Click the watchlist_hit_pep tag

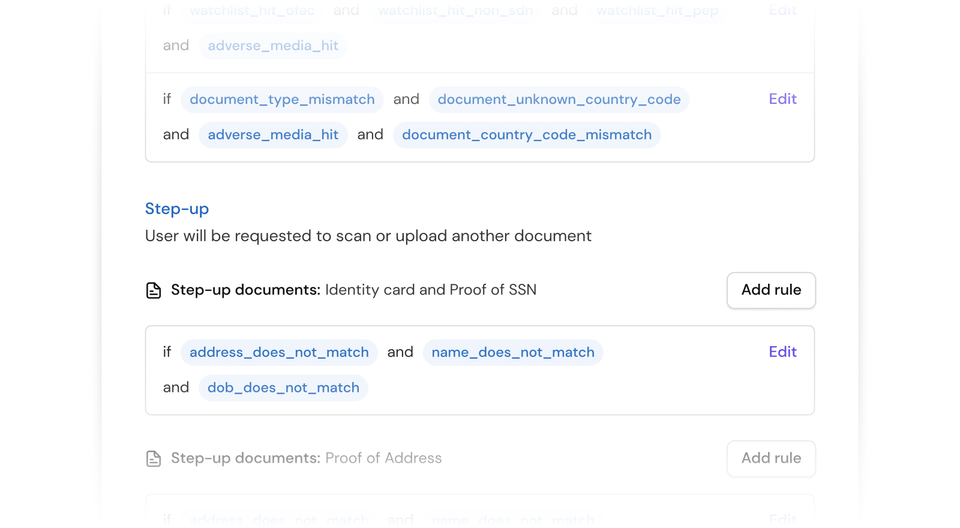click(657, 11)
